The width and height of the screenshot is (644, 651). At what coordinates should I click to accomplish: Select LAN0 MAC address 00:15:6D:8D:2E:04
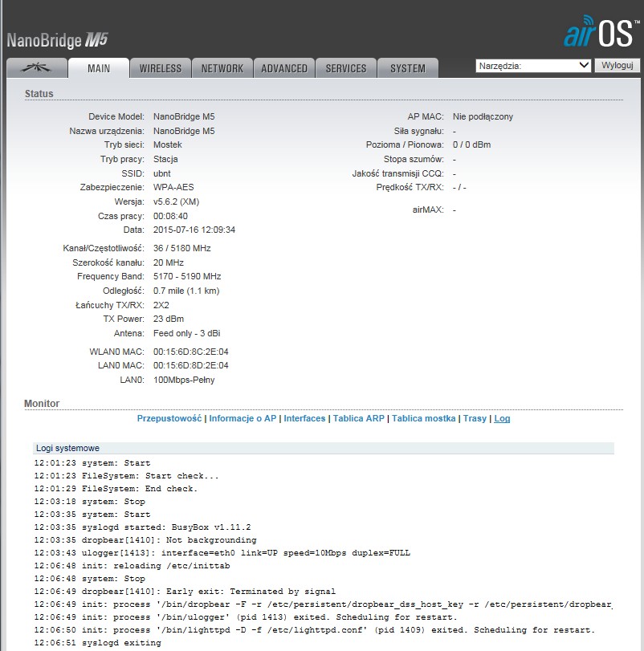(x=191, y=365)
